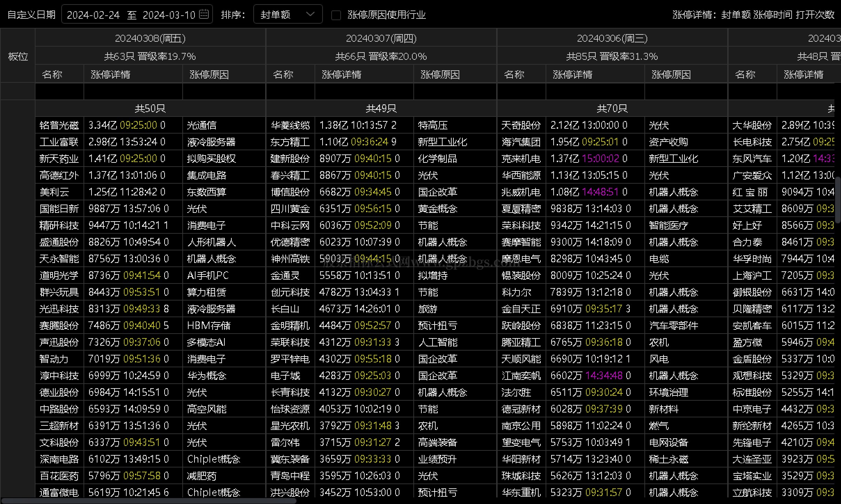Select stock 长白山
Viewport: 841px width, 504px height.
click(285, 309)
